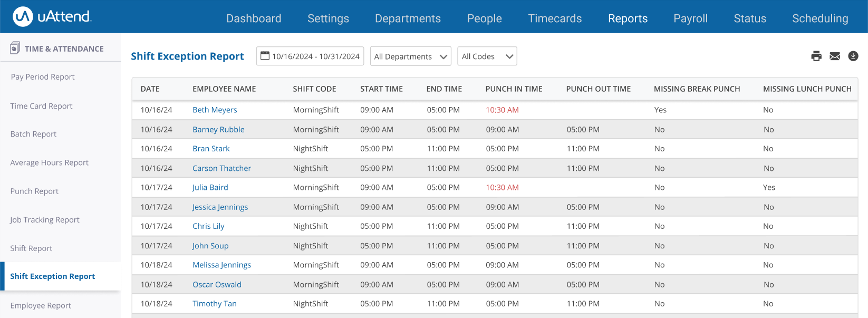Open employee Jessica Jennings
868x318 pixels.
(x=220, y=207)
